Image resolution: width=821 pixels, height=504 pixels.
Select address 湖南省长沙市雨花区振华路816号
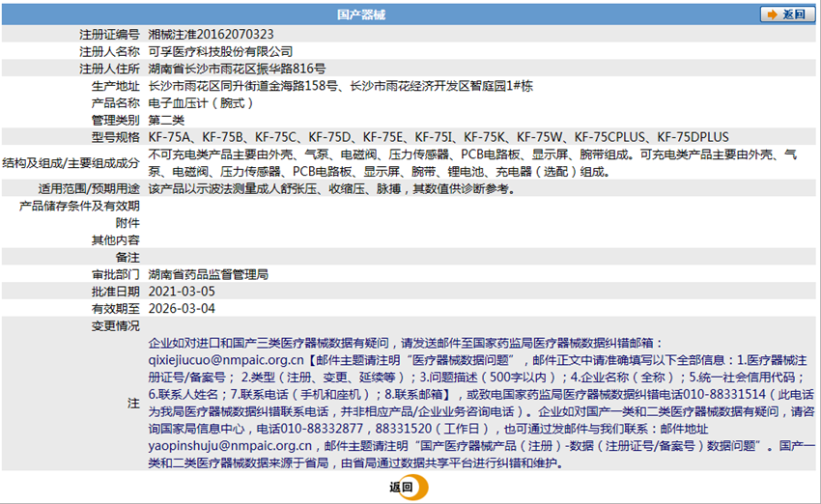tap(237, 69)
